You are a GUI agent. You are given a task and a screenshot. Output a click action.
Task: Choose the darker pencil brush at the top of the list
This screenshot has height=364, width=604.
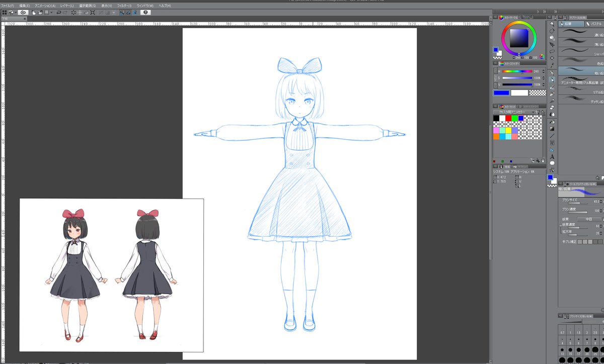[581, 32]
